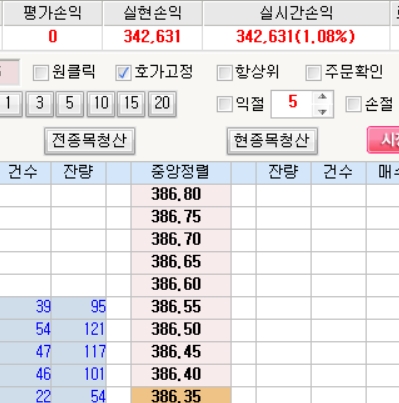This screenshot has width=399, height=403.
Task: Enable the 익절 checkbox
Action: [225, 104]
